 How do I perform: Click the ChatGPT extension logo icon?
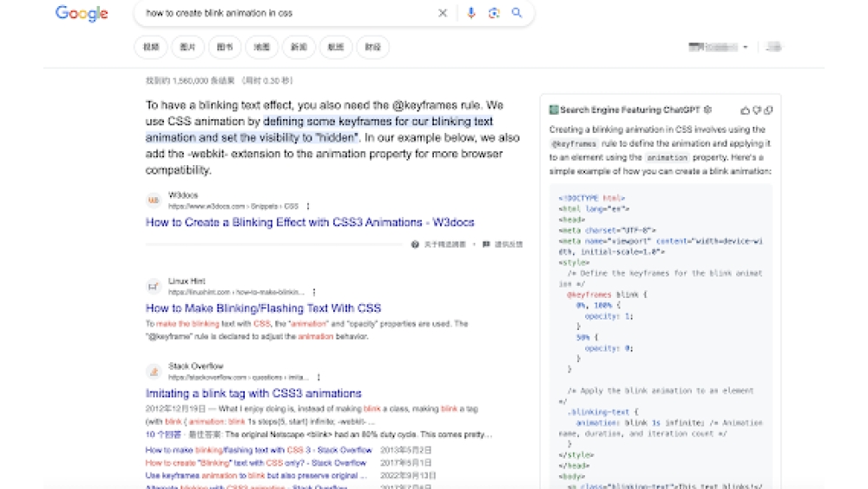tap(554, 109)
